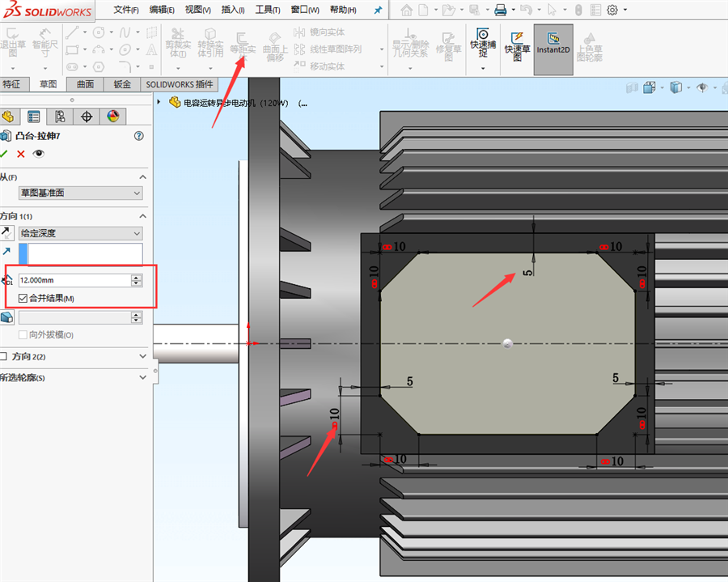The height and width of the screenshot is (582, 728).
Task: Select the Corner Rectangle sketch tool
Action: point(72,49)
